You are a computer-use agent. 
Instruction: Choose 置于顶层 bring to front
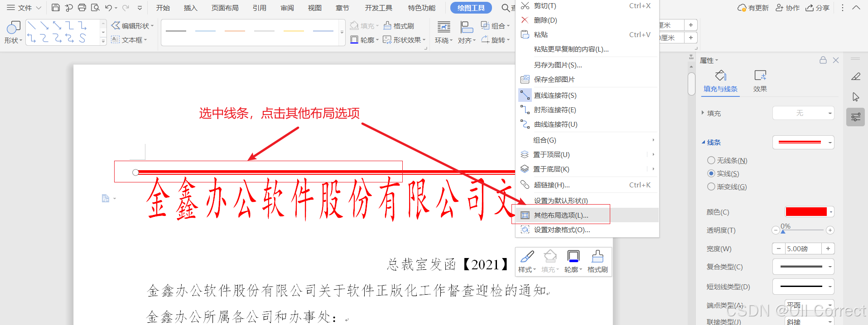click(x=587, y=154)
